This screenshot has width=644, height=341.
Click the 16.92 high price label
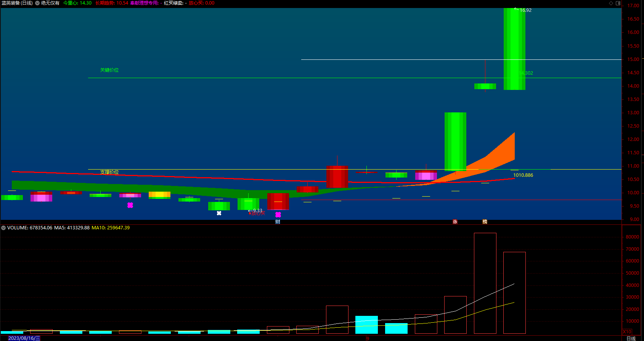click(x=525, y=10)
